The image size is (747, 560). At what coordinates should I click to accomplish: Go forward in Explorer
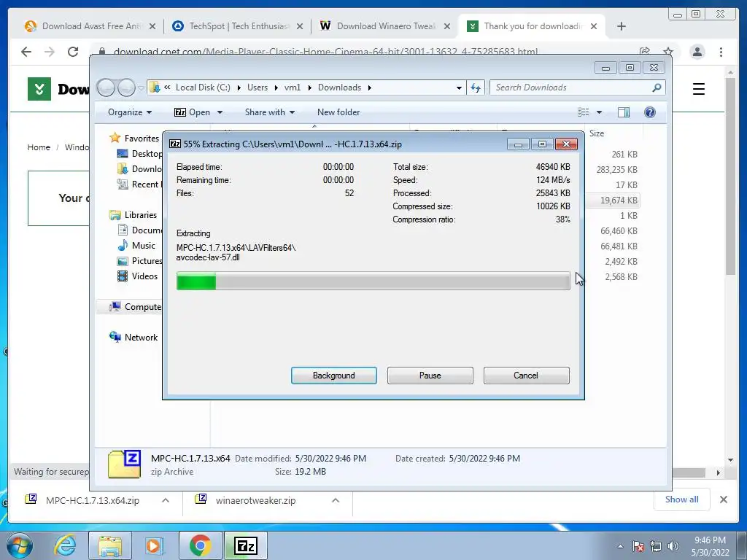point(126,87)
